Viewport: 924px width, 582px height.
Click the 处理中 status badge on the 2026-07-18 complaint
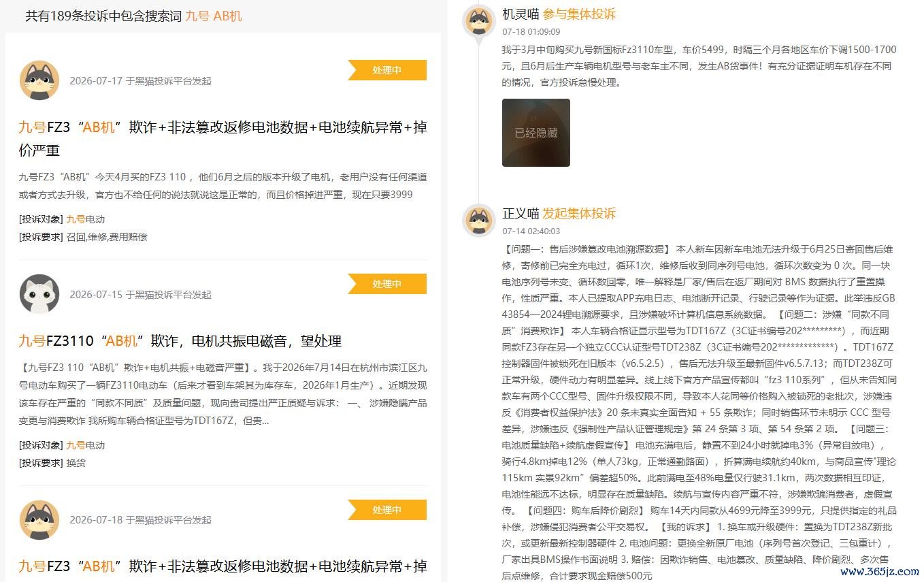pyautogui.click(x=387, y=510)
